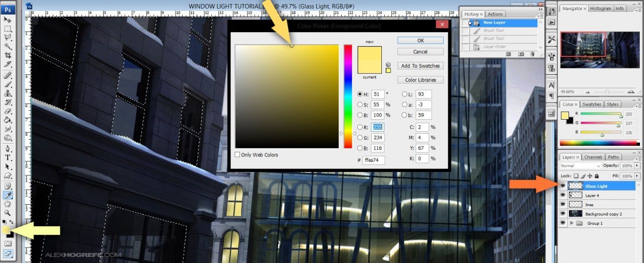Choose the Hand tool
Image resolution: width=644 pixels, height=263 pixels.
coord(8,204)
